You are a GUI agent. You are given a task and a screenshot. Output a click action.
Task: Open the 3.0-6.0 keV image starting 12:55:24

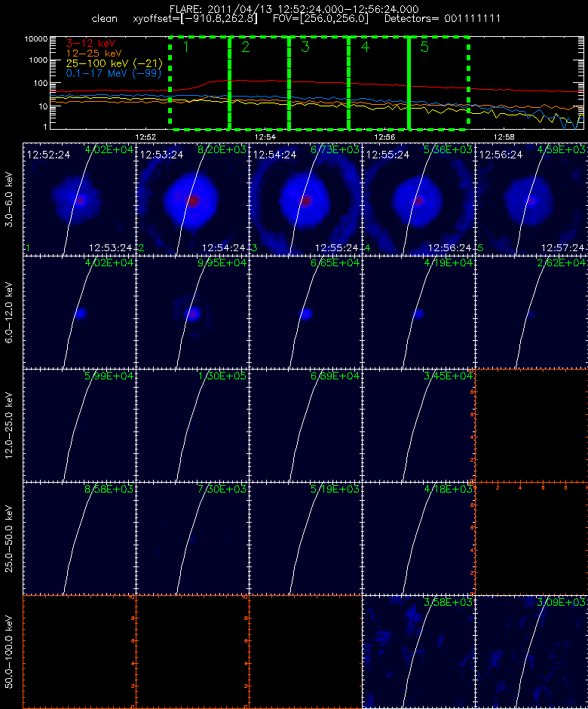418,199
